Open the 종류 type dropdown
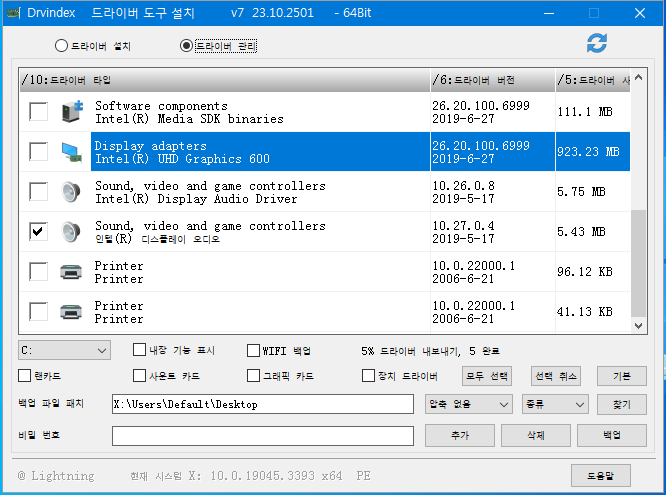Viewport: 666px width, 495px height. [x=555, y=404]
